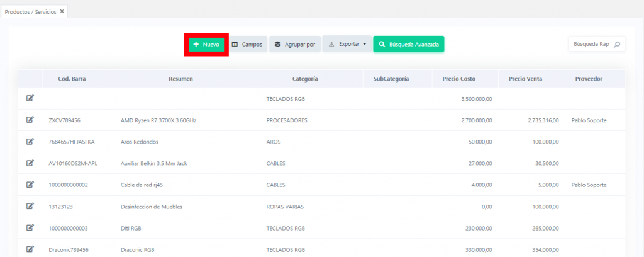Image resolution: width=644 pixels, height=257 pixels.
Task: Click edit icon for Cable de red rj45
Action: click(30, 185)
